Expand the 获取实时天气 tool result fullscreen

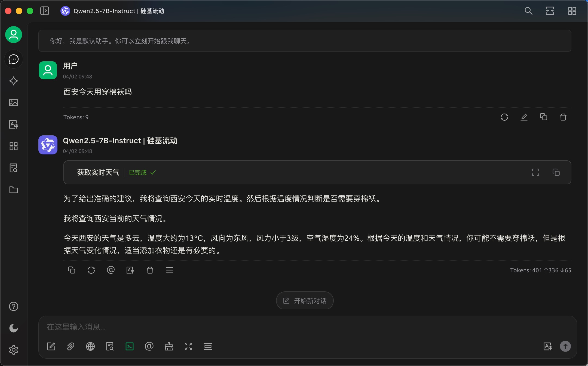tap(535, 172)
